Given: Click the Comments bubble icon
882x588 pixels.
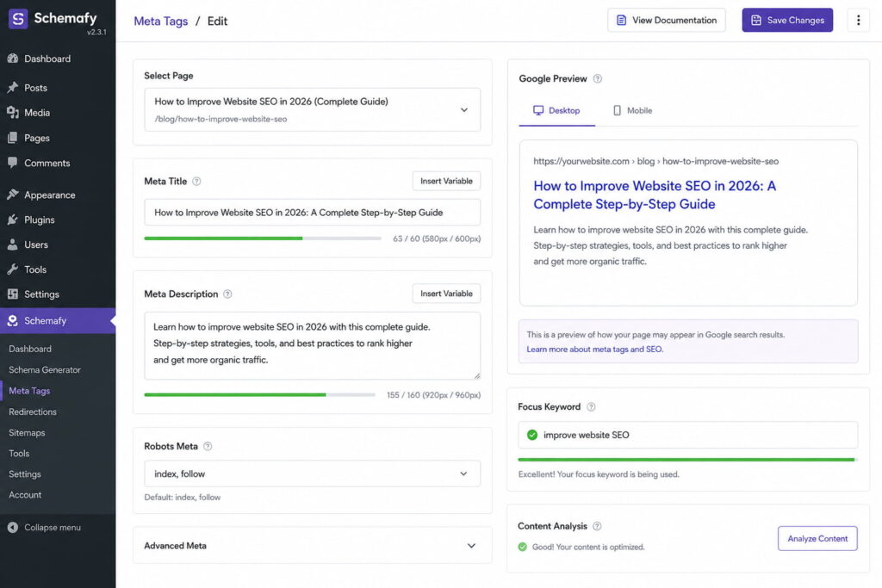Looking at the screenshot, I should coord(12,163).
